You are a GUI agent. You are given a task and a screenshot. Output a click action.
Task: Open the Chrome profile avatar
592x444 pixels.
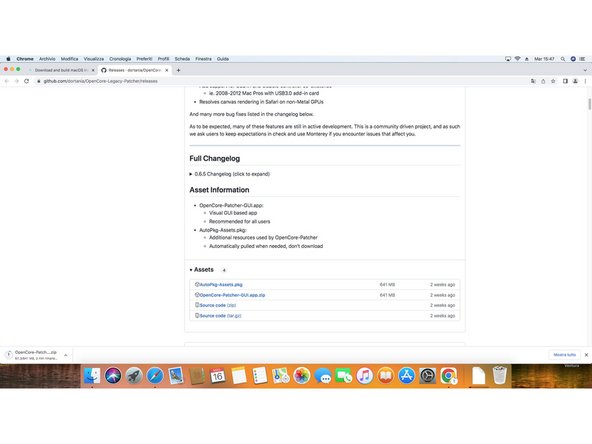[575, 81]
